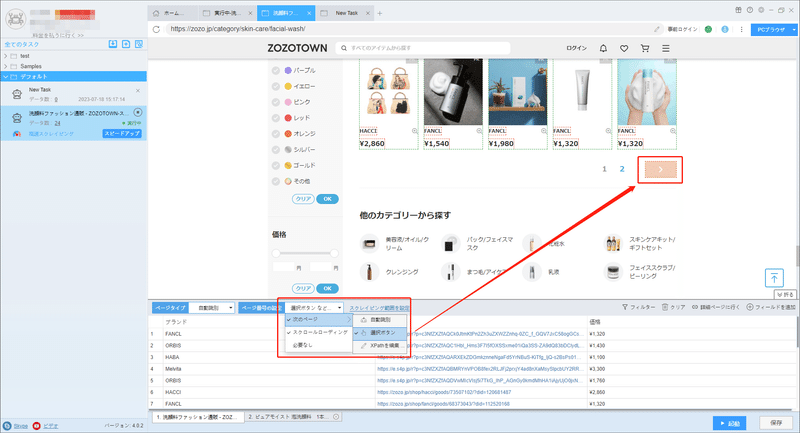Click the price range slider right handle
This screenshot has height=433, width=800.
pos(334,253)
